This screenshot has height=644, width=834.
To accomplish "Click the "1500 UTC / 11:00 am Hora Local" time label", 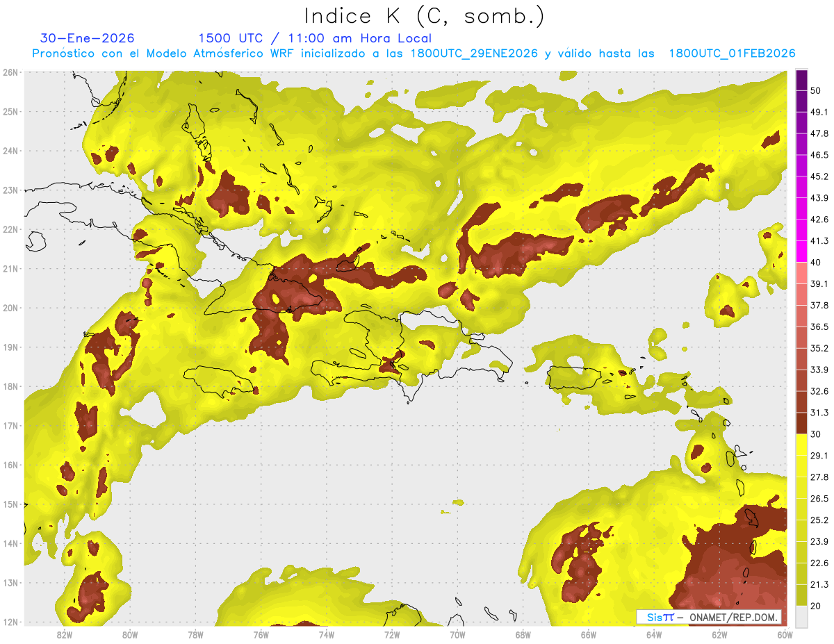I will coord(315,38).
